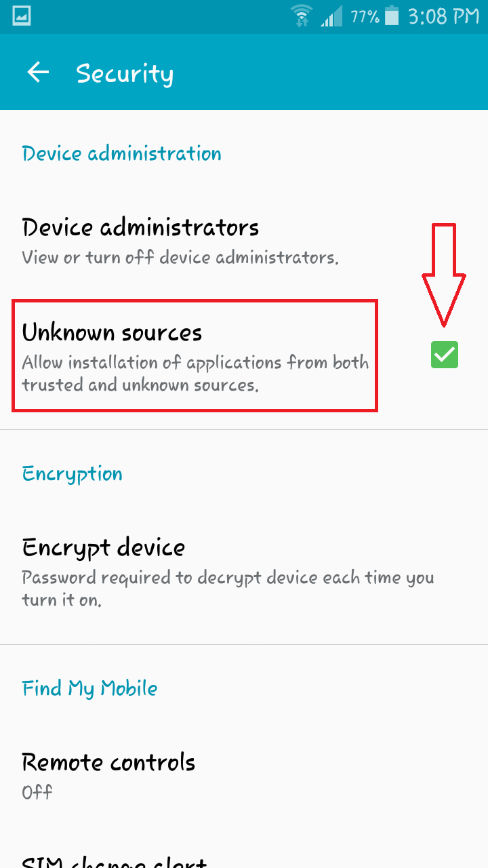This screenshot has height=868, width=488.
Task: Open Remote controls setting
Action: pos(244,774)
